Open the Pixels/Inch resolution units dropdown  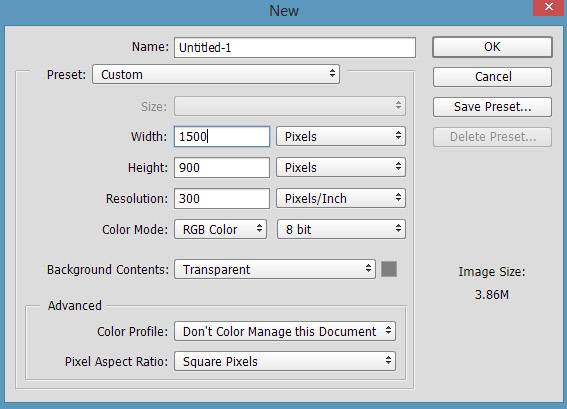(341, 198)
